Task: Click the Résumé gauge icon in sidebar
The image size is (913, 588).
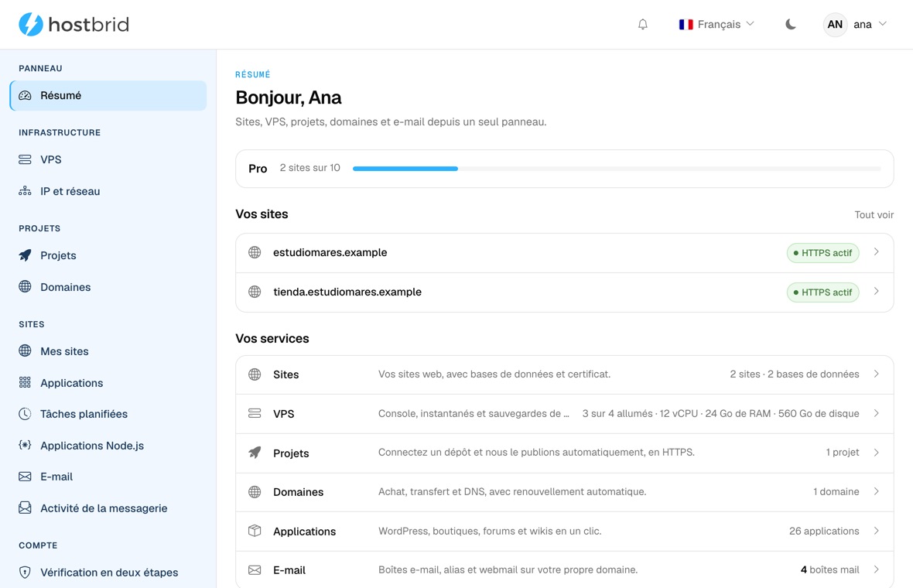Action: point(25,95)
